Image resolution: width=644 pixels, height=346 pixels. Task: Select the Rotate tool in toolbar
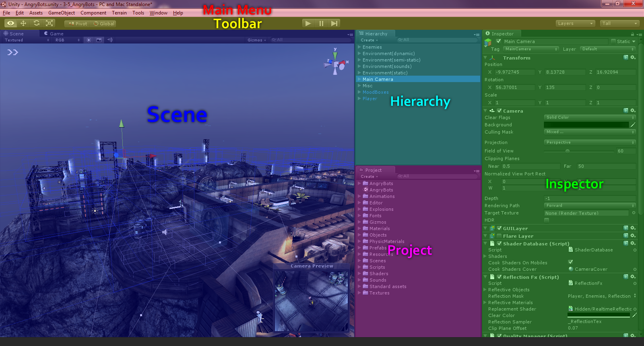click(37, 23)
